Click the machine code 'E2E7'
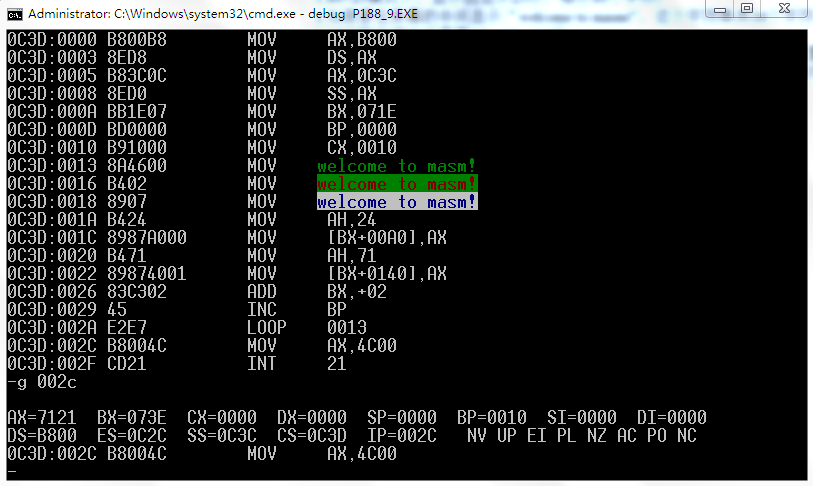This screenshot has height=486, width=813. pyautogui.click(x=127, y=328)
